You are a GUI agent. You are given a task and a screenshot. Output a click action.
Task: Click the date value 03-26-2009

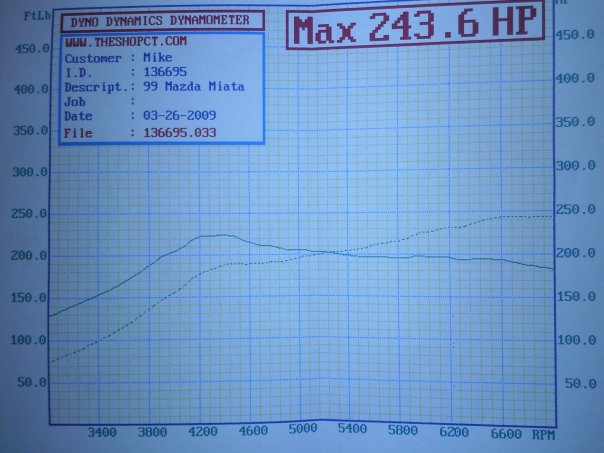tap(180, 115)
